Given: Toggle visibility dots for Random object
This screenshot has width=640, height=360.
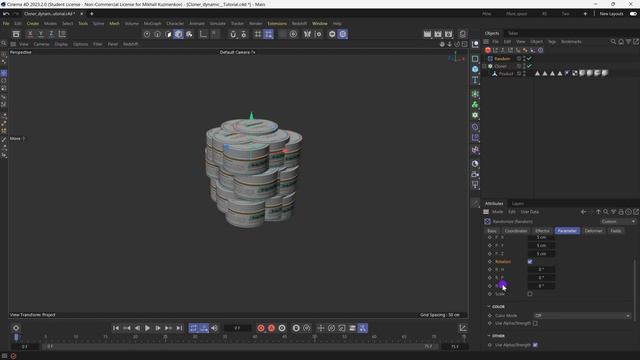Looking at the screenshot, I should 524,59.
